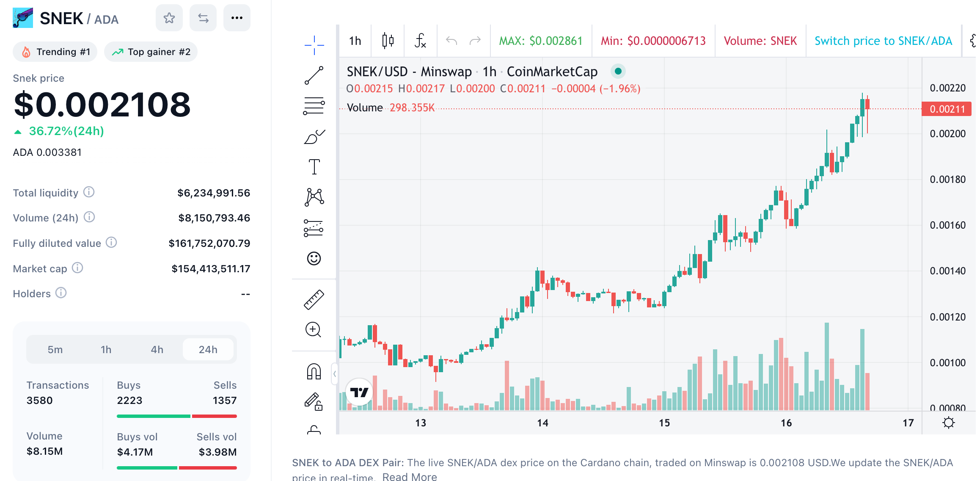Screen dimensions: 980x481
Task: Click the Min: $0.0000006713 label
Action: tap(653, 41)
